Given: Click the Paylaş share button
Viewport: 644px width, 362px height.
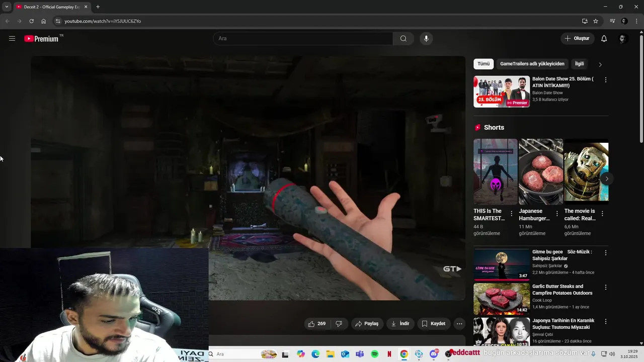Looking at the screenshot, I should (x=367, y=324).
